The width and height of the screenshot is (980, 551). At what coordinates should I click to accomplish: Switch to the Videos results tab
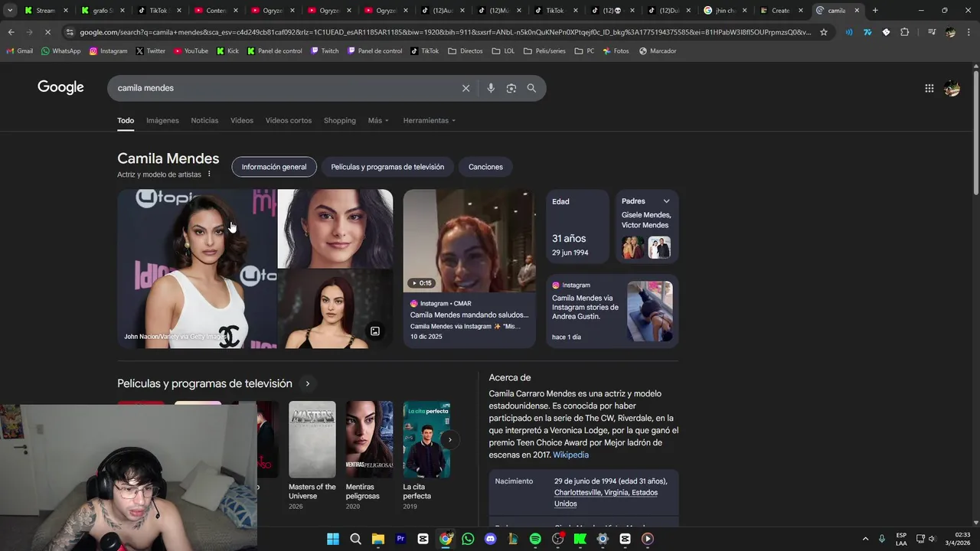(x=242, y=120)
